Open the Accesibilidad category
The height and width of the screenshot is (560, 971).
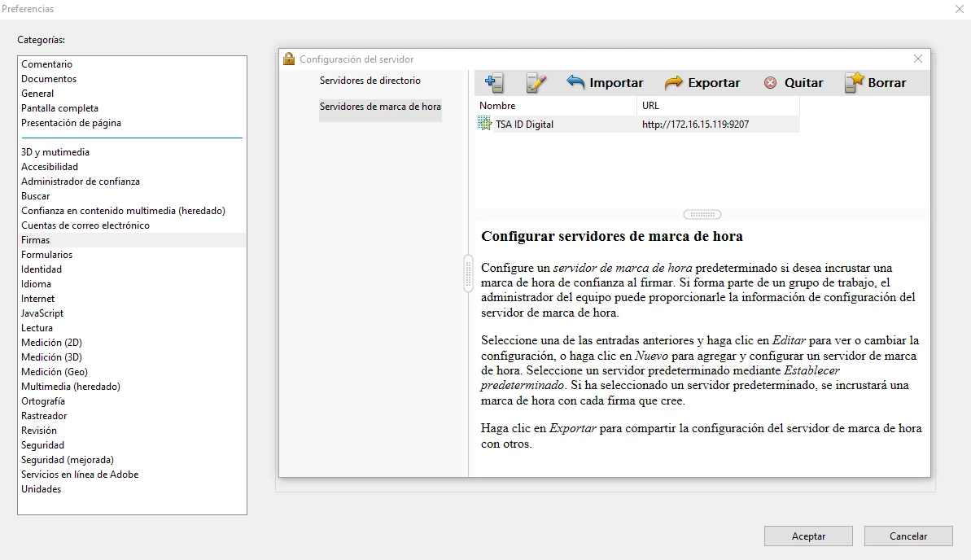[x=50, y=167]
